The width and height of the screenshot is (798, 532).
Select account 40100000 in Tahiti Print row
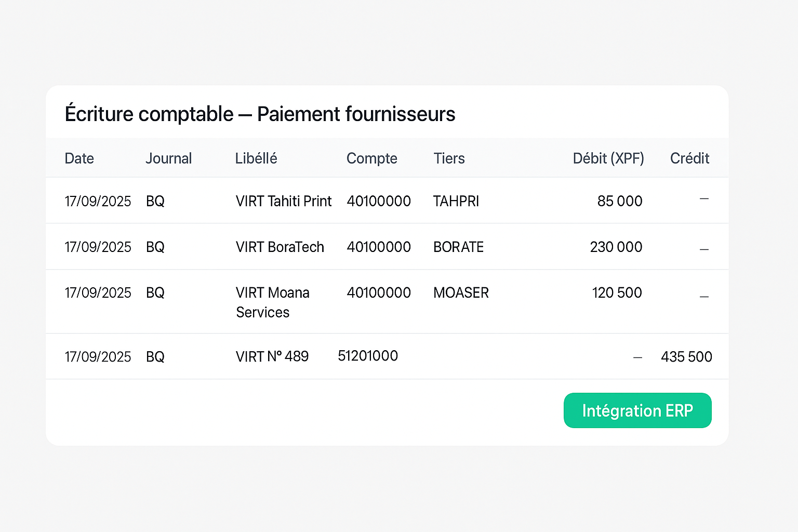click(379, 201)
